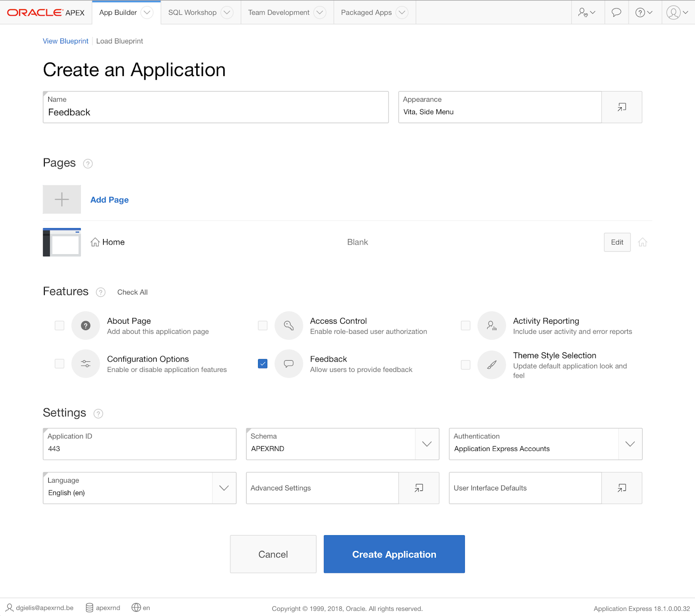This screenshot has height=616, width=695.
Task: Open the Advanced Settings popup icon
Action: click(x=419, y=488)
